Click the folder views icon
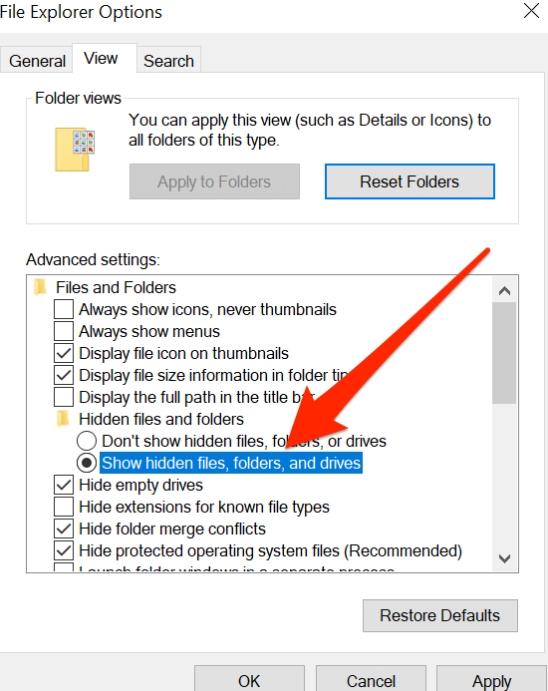 (x=74, y=149)
